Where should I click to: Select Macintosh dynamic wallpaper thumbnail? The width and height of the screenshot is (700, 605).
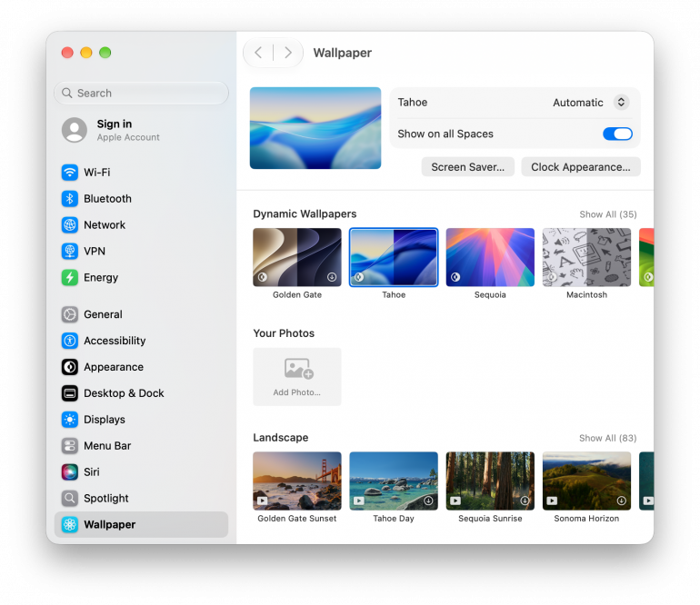(x=586, y=257)
